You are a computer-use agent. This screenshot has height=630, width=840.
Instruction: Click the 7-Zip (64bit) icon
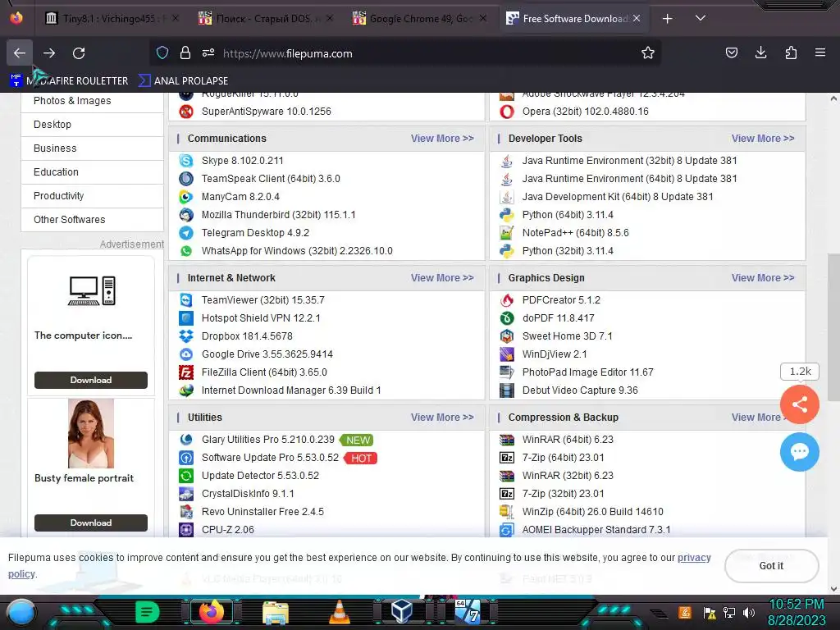click(507, 458)
